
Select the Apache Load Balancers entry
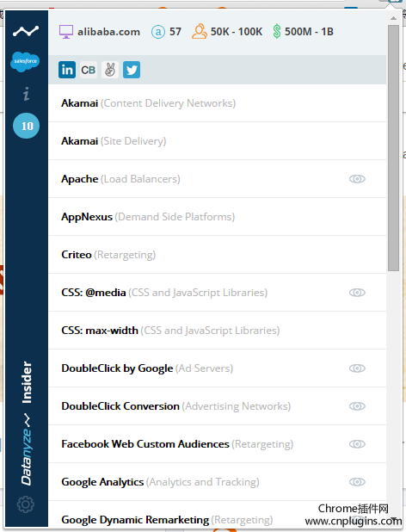click(x=218, y=179)
